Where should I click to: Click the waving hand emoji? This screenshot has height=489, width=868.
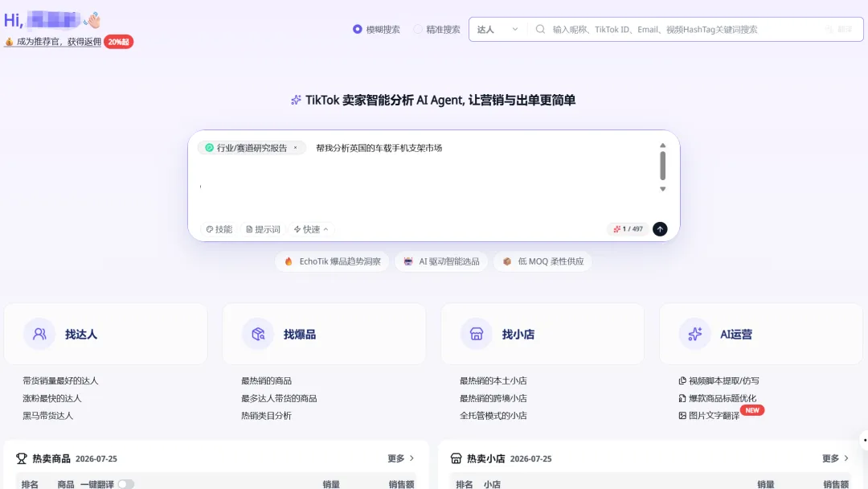point(92,20)
